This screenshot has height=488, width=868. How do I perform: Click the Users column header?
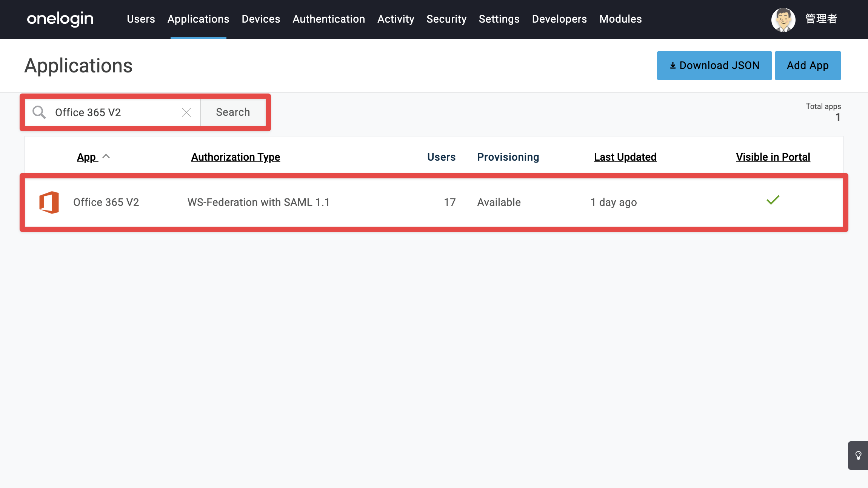tap(442, 157)
